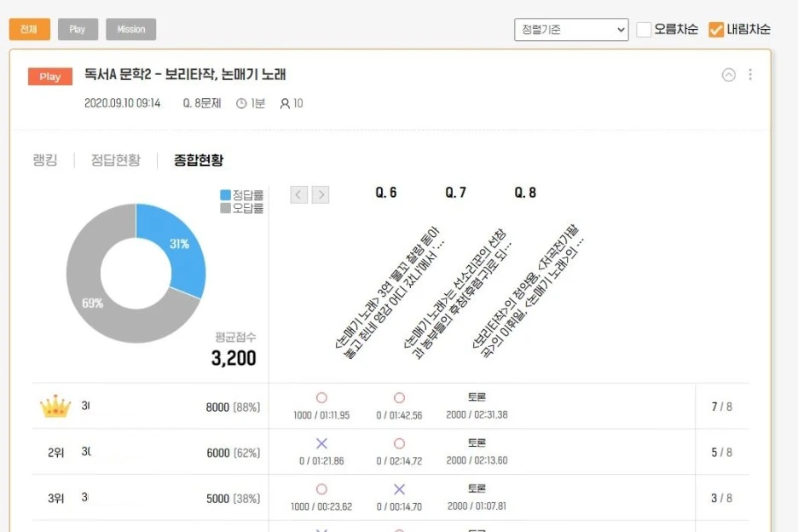
Task: Click 토론 above 2000 / 02:13.60
Action: tap(477, 443)
